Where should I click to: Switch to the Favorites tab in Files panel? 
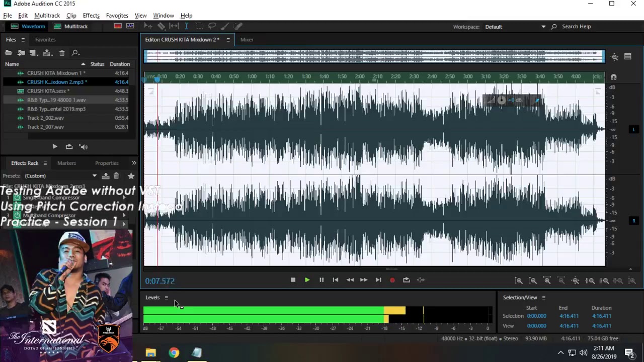click(x=45, y=40)
